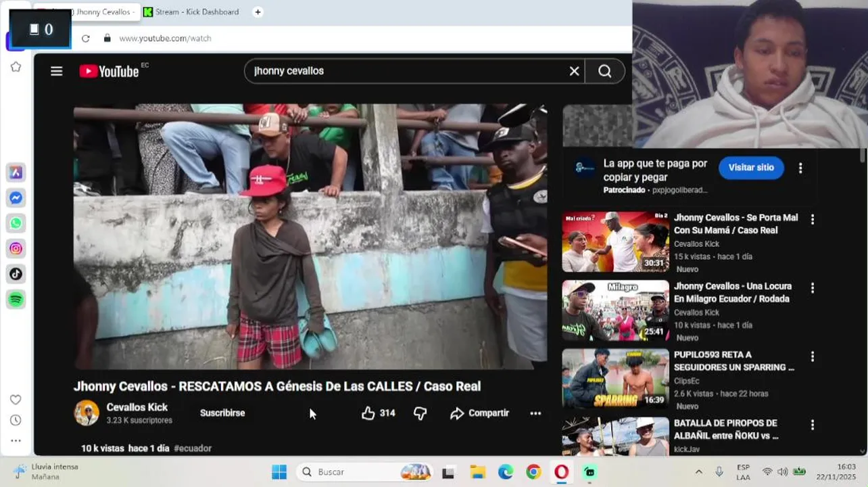Reload the page with the refresh icon

85,39
